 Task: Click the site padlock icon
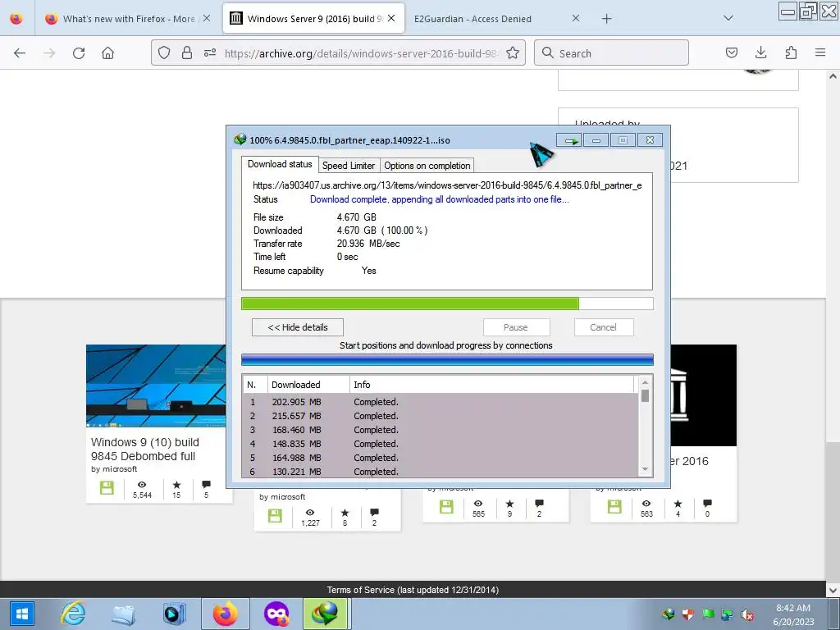click(186, 52)
